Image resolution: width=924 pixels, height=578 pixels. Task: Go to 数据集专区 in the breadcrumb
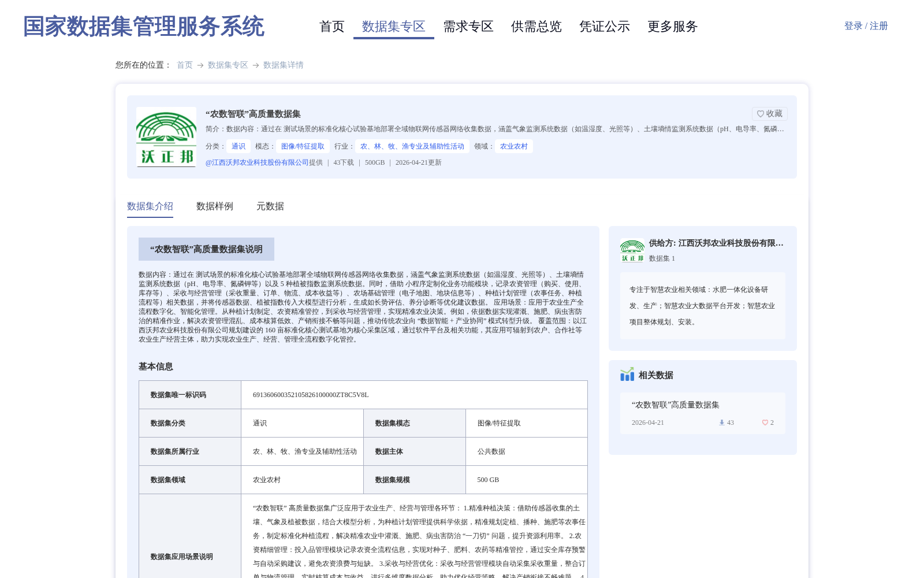228,65
